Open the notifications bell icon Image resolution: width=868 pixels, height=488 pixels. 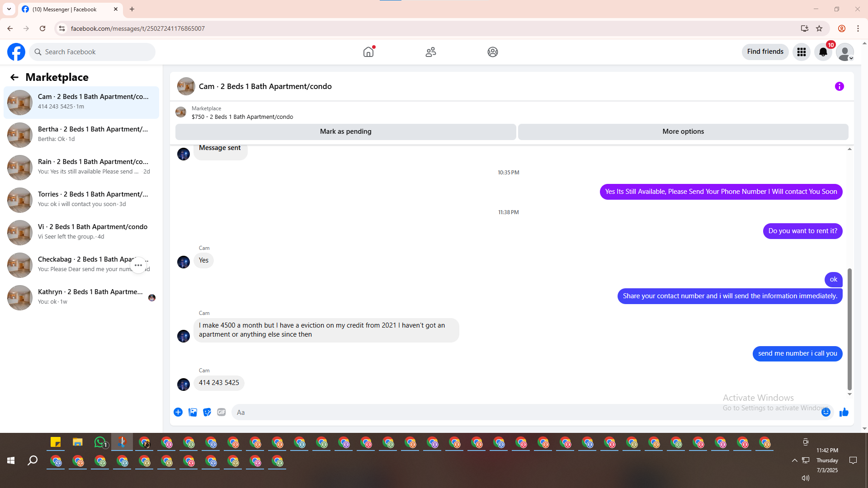coord(823,52)
